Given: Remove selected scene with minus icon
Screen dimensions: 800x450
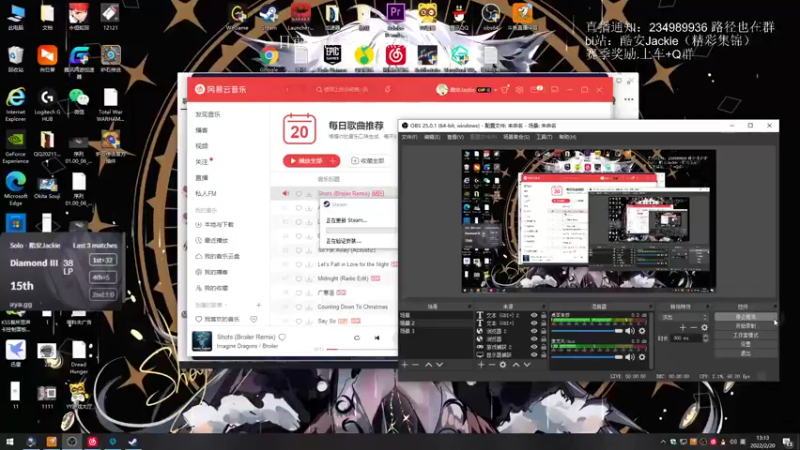Looking at the screenshot, I should point(415,365).
